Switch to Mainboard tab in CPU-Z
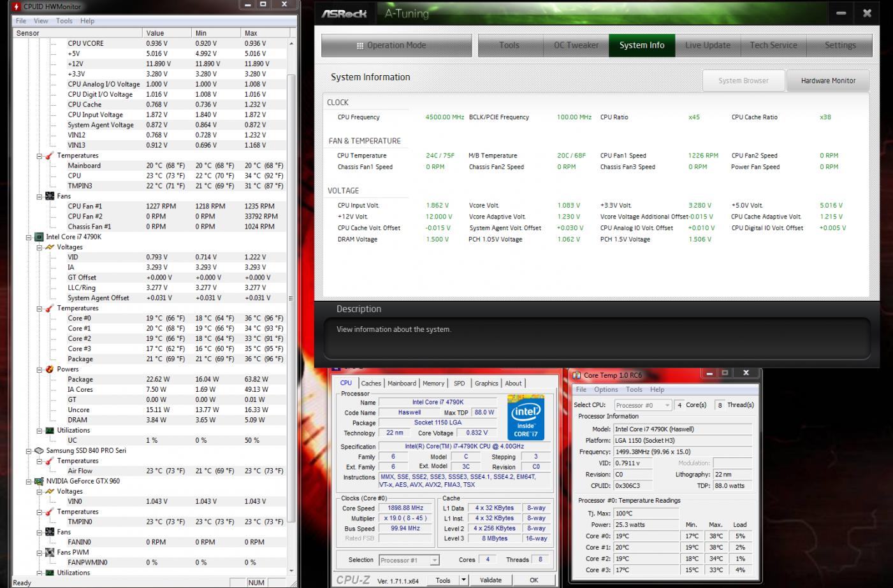This screenshot has width=893, height=588. (x=402, y=384)
